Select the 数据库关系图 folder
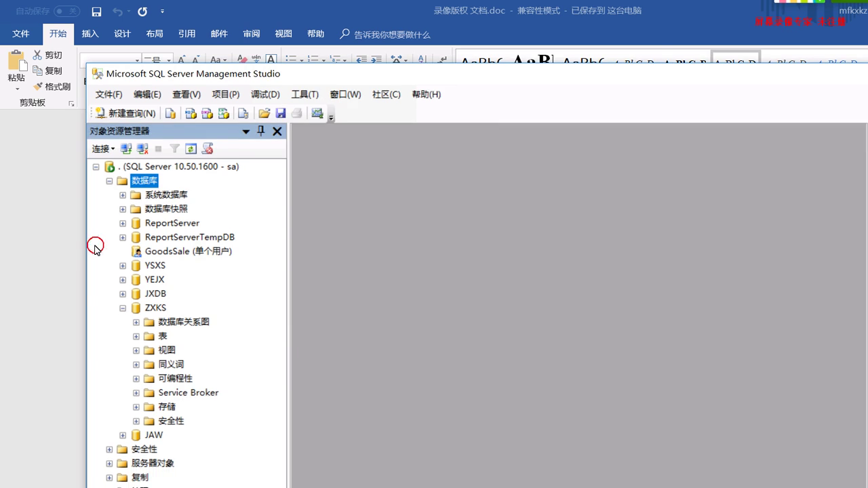Viewport: 868px width, 488px height. click(184, 322)
